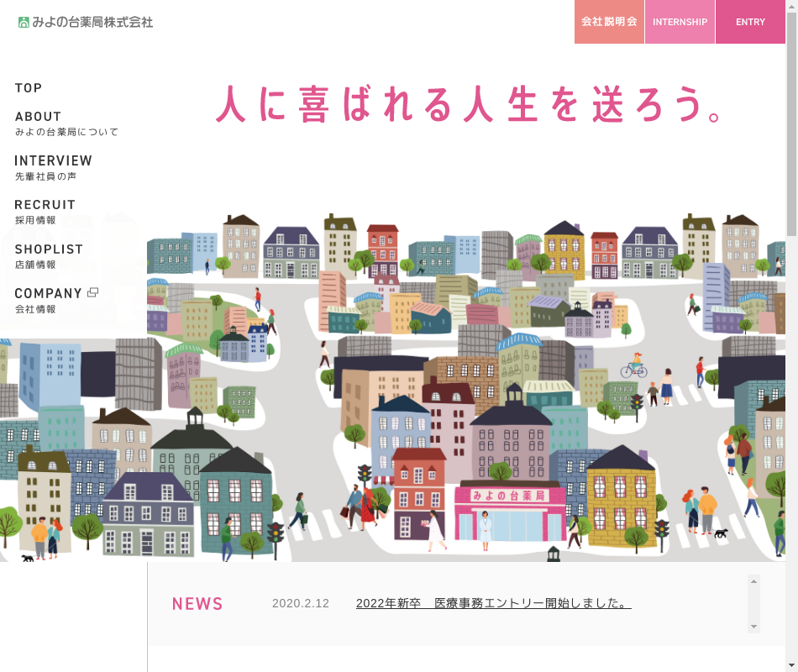Open the 会社説明会 button
Viewport: 798px width, 672px height.
[609, 22]
